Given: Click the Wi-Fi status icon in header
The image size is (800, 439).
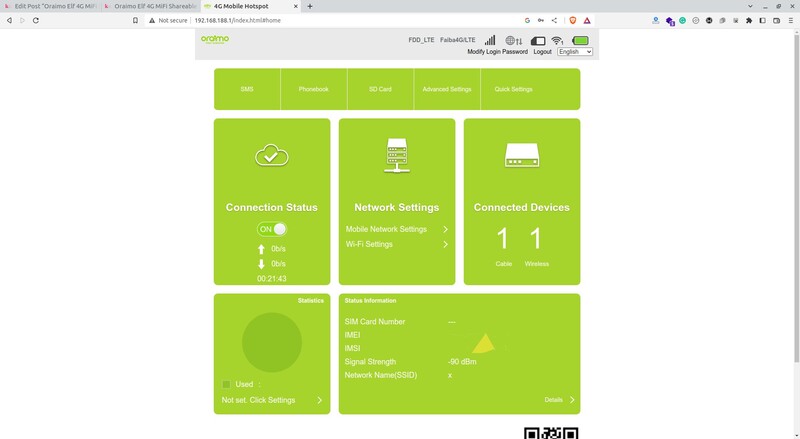Looking at the screenshot, I should pyautogui.click(x=557, y=40).
